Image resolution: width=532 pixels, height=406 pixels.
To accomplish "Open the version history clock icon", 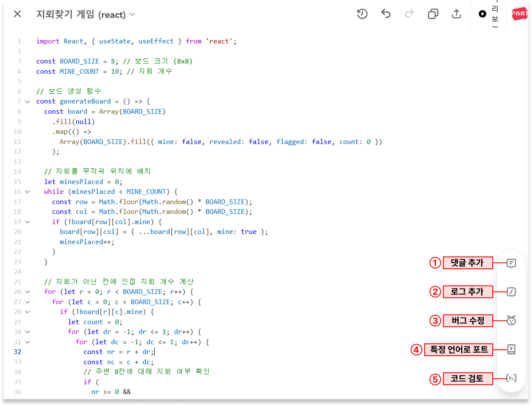I will (x=362, y=14).
